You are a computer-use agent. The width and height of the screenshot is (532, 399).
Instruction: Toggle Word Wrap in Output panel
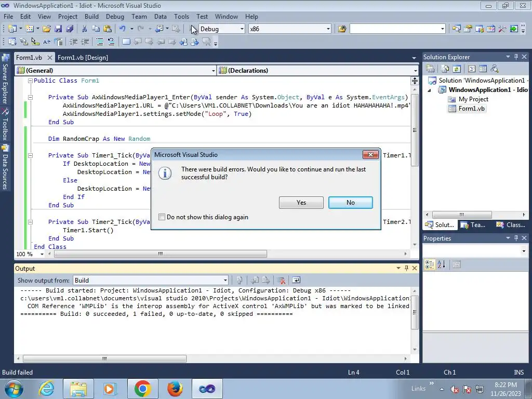coord(296,280)
